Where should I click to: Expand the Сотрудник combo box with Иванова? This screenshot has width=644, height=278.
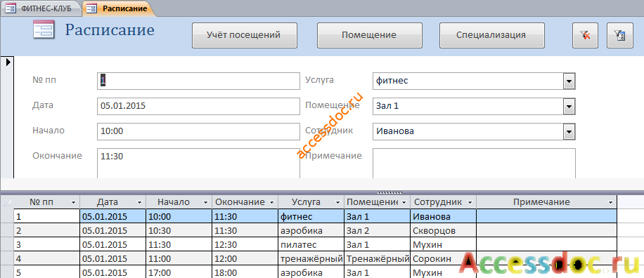click(x=569, y=132)
